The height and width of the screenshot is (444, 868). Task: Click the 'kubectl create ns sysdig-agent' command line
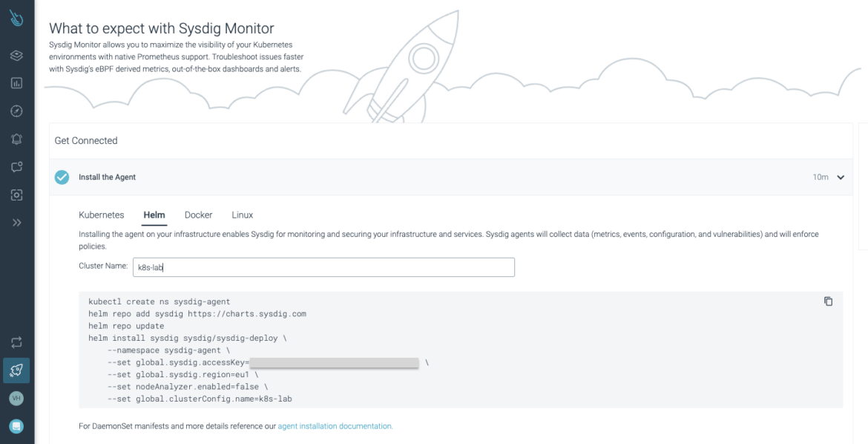[x=160, y=301]
